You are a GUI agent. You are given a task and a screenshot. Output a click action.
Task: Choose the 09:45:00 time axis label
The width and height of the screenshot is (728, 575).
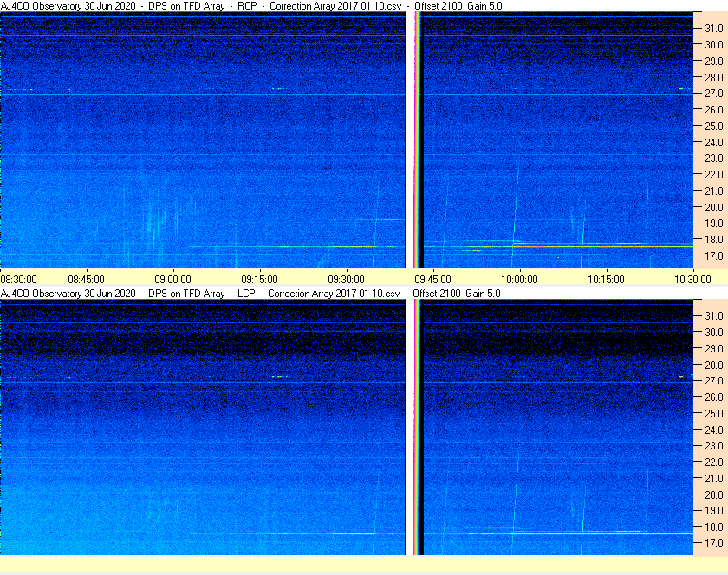click(x=432, y=280)
